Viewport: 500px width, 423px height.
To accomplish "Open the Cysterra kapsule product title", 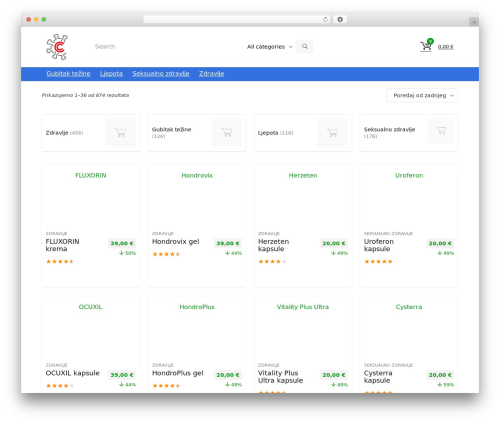I will [378, 377].
